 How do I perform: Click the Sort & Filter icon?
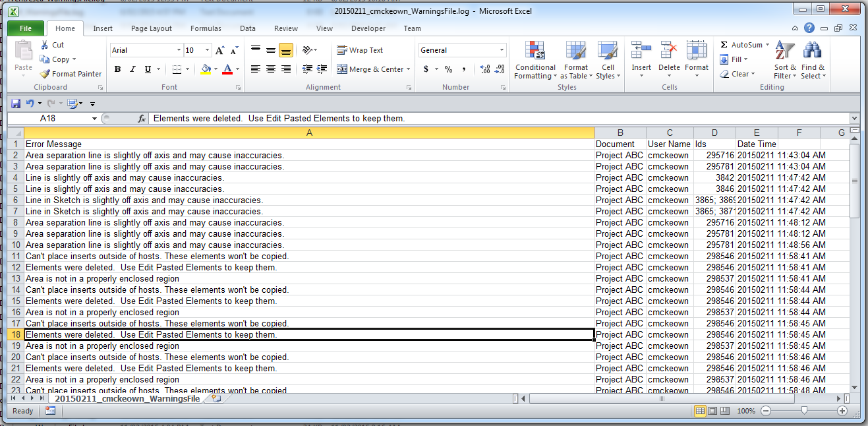click(x=784, y=51)
